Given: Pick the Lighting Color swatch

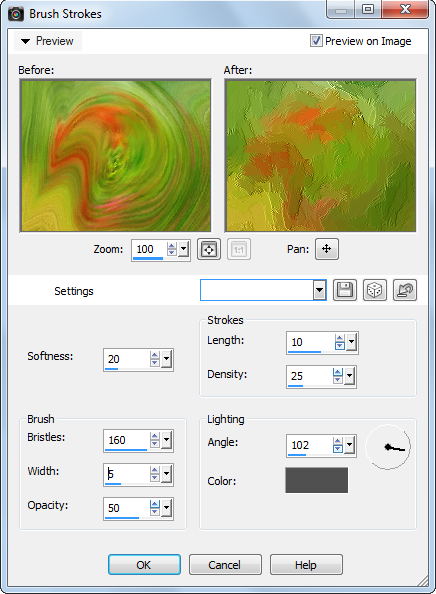Looking at the screenshot, I should 316,480.
